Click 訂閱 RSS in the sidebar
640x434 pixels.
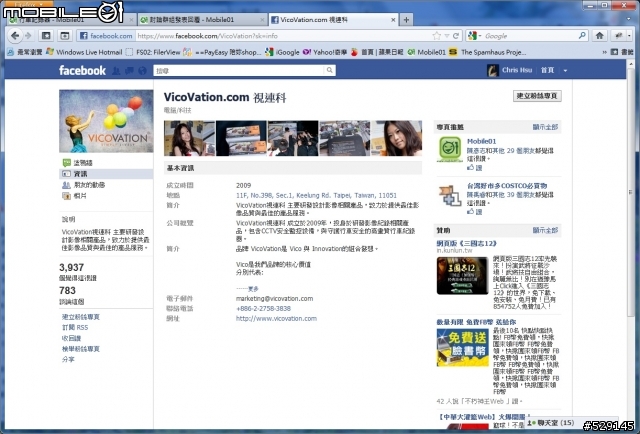[x=75, y=327]
